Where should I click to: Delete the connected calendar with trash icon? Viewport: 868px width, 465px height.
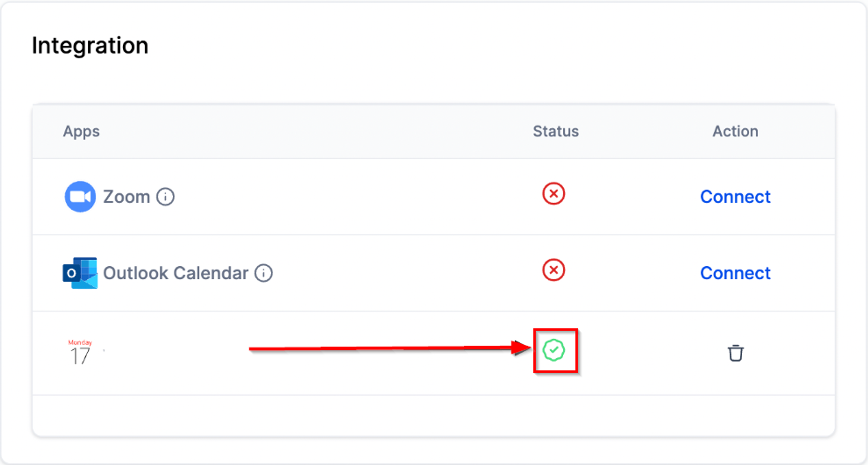tap(736, 353)
